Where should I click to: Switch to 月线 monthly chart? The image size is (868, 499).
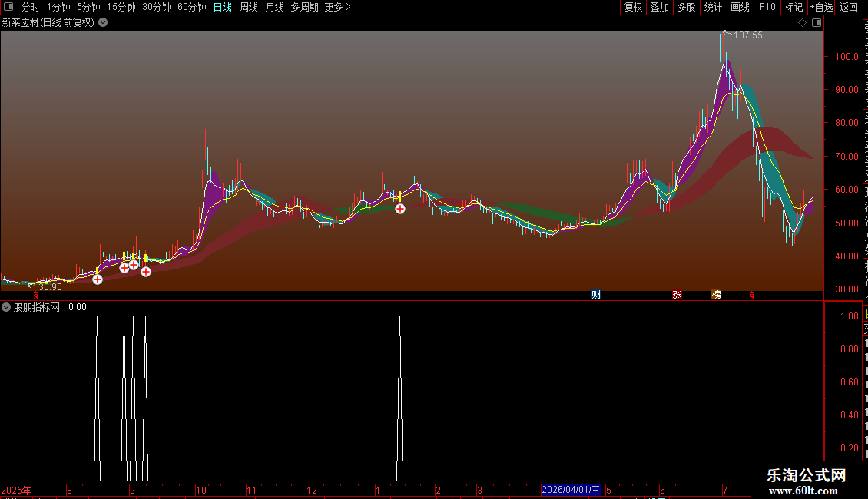pos(274,7)
